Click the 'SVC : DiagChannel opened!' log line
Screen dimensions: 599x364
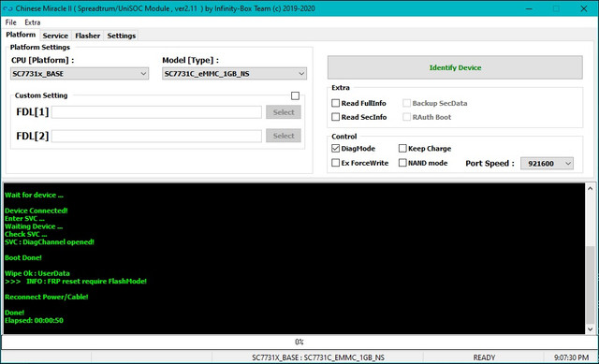coord(50,242)
